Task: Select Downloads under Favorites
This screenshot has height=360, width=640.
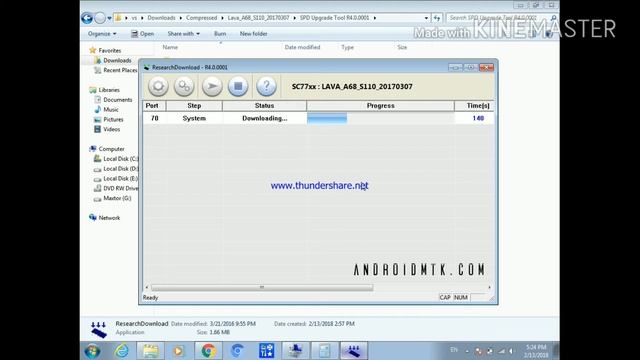Action: click(117, 60)
